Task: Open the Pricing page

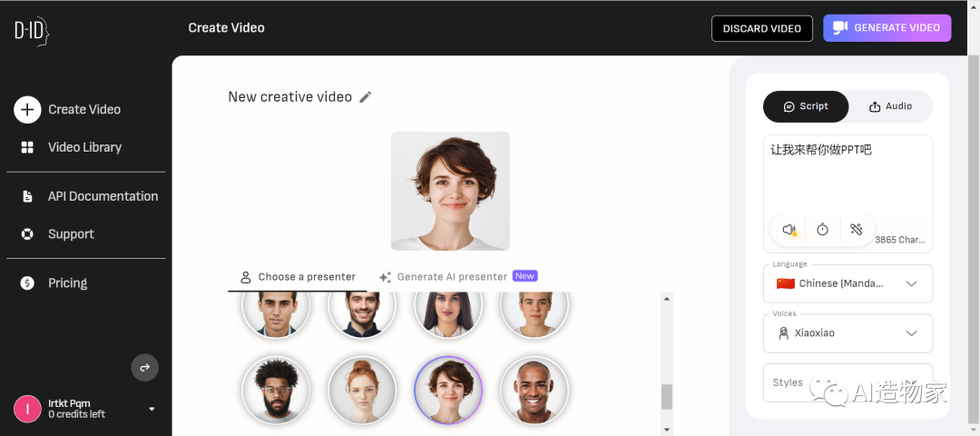Action: click(x=67, y=283)
